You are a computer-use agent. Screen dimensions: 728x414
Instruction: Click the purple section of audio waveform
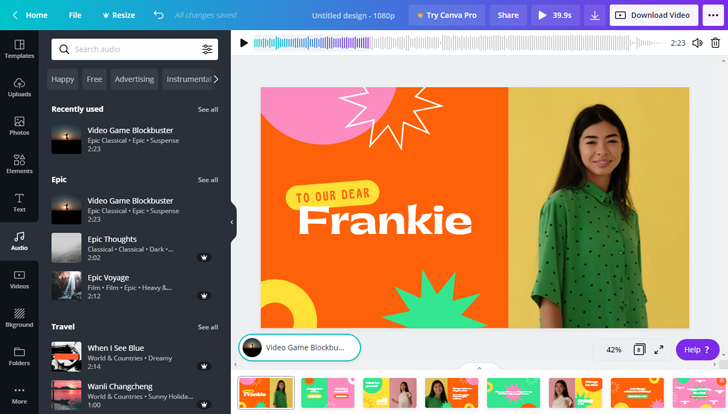point(350,43)
